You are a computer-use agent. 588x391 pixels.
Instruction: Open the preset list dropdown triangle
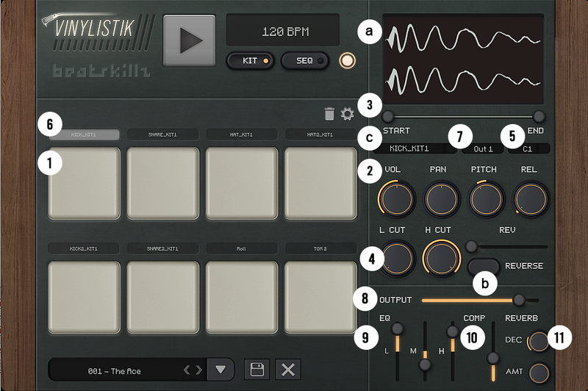(220, 369)
